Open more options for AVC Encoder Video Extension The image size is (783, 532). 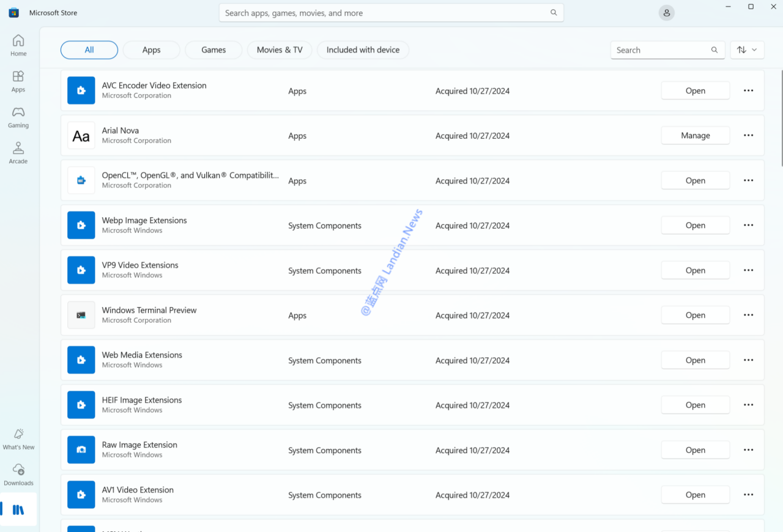point(748,91)
